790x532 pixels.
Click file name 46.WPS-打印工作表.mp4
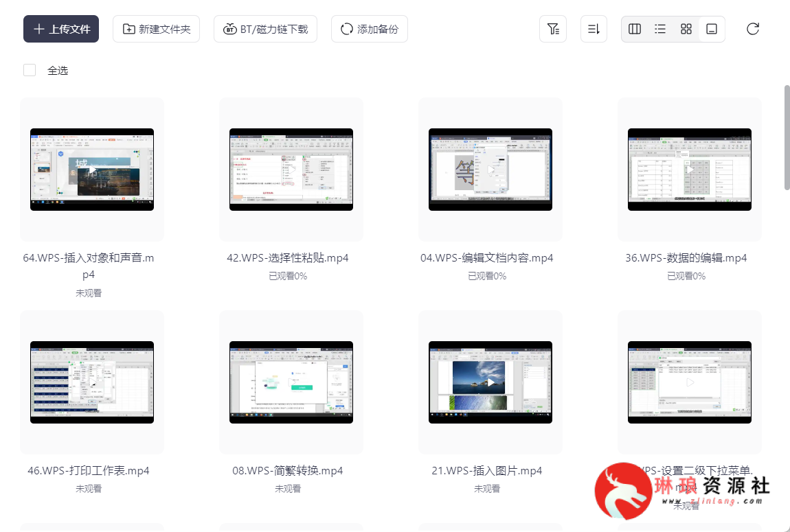click(x=89, y=471)
